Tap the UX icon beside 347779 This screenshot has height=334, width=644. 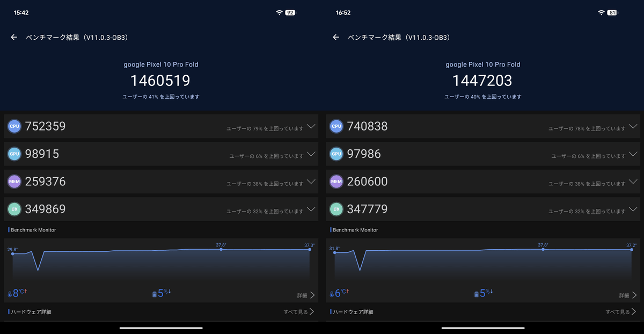[x=336, y=209]
